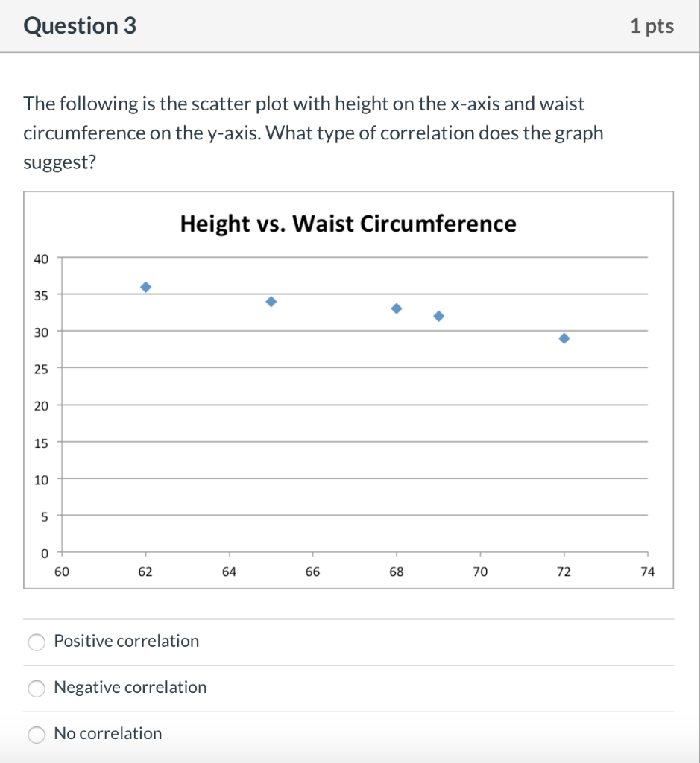The width and height of the screenshot is (700, 763).
Task: Click the data point above 62
Action: 145,285
